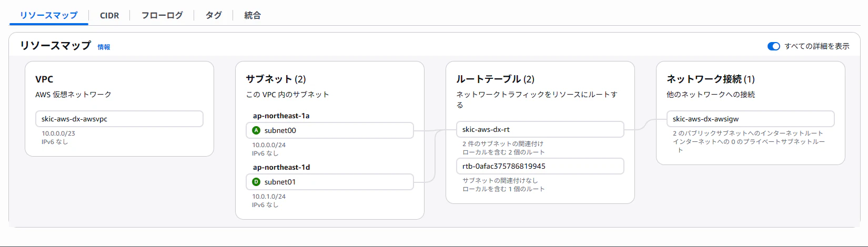Click the 2 のパブリックサブネットへのインターネットルート text
The width and height of the screenshot is (868, 247).
tap(748, 133)
